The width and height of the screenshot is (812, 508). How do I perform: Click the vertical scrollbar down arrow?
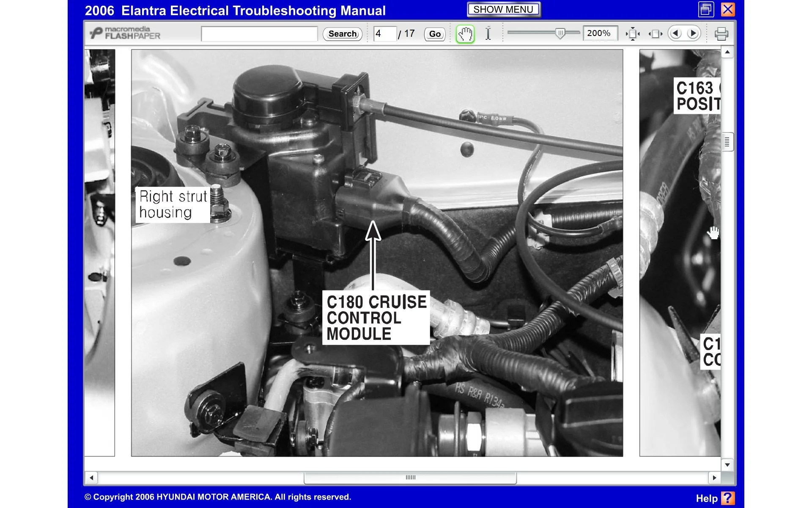[x=727, y=464]
